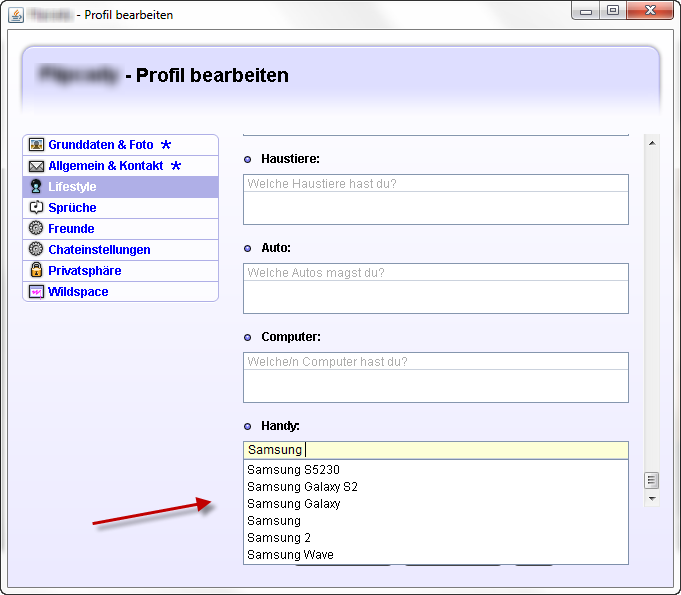
Task: Click the Computer input field
Action: point(436,377)
